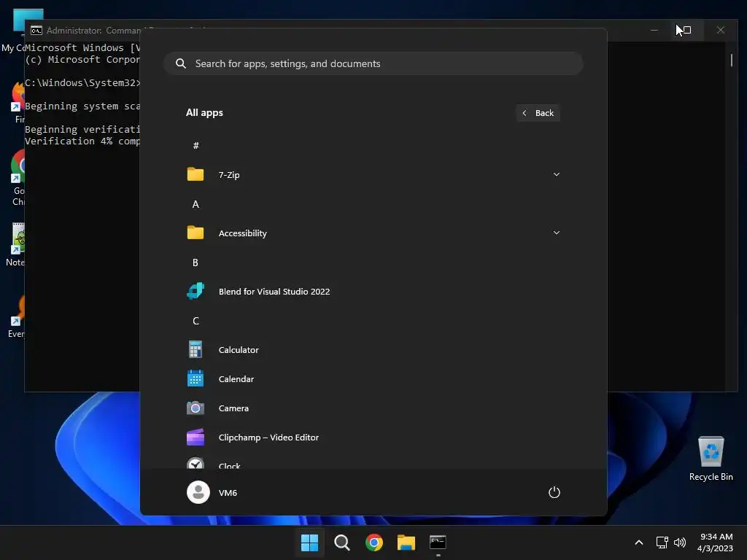Image resolution: width=747 pixels, height=560 pixels.
Task: Open Clipchamp video editor icon
Action: coord(196,437)
